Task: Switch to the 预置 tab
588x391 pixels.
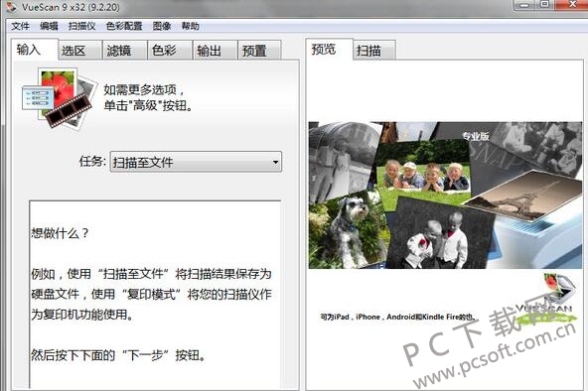Action: pyautogui.click(x=259, y=51)
